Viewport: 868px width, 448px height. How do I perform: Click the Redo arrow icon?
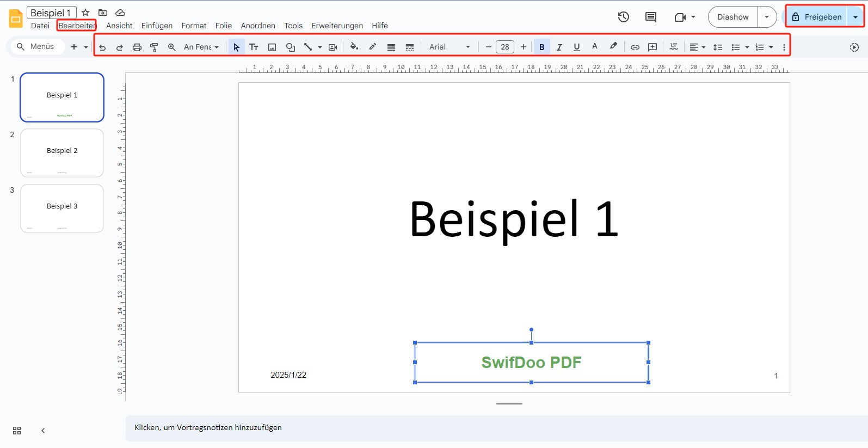[x=120, y=47]
